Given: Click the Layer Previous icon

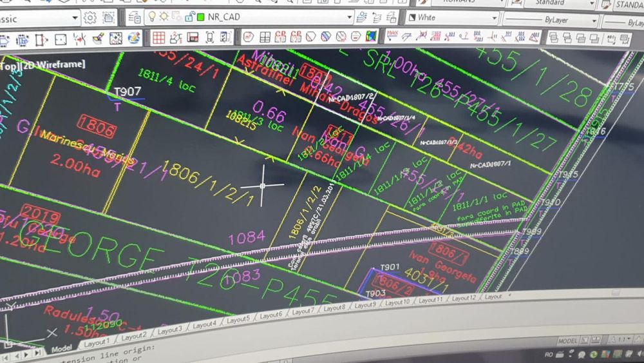Looking at the screenshot, I should (x=377, y=17).
